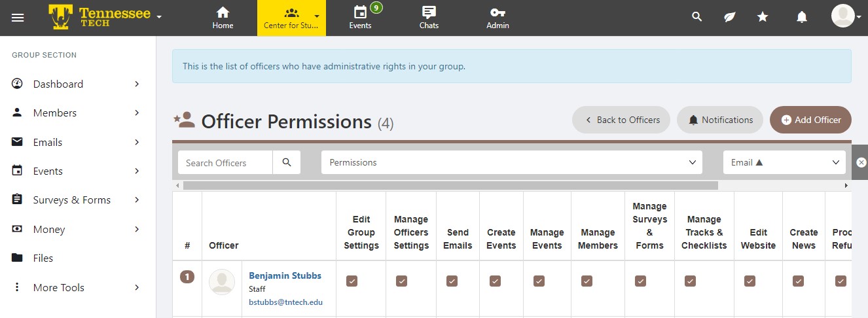Click the star favorites icon
Screen dimensions: 868x318
(x=763, y=17)
